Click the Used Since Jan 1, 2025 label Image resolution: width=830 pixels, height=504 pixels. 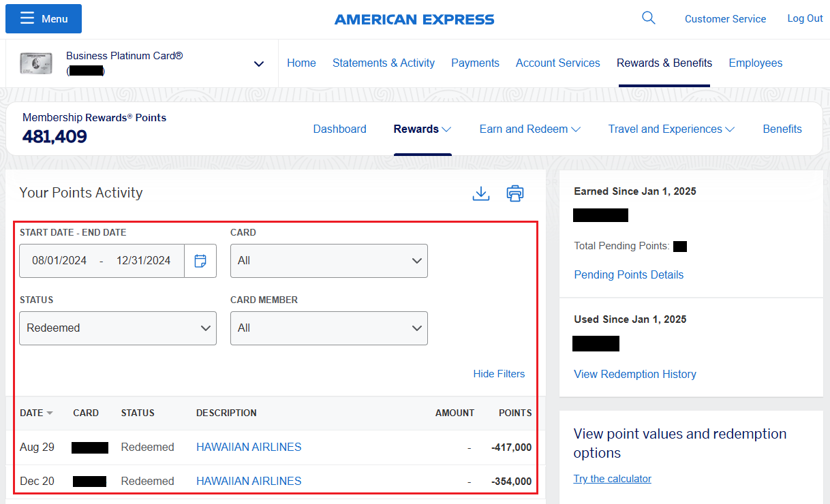click(630, 319)
